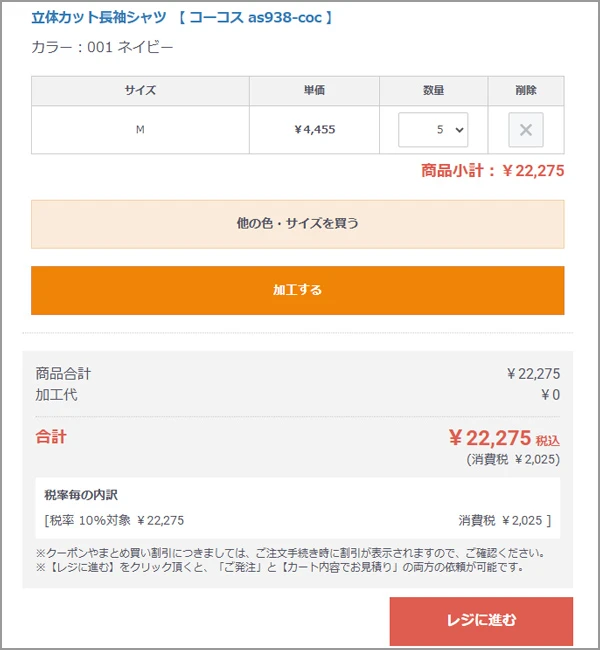Image resolution: width=600 pixels, height=650 pixels.
Task: Open the quantity dropdown showing 5
Action: [x=433, y=130]
